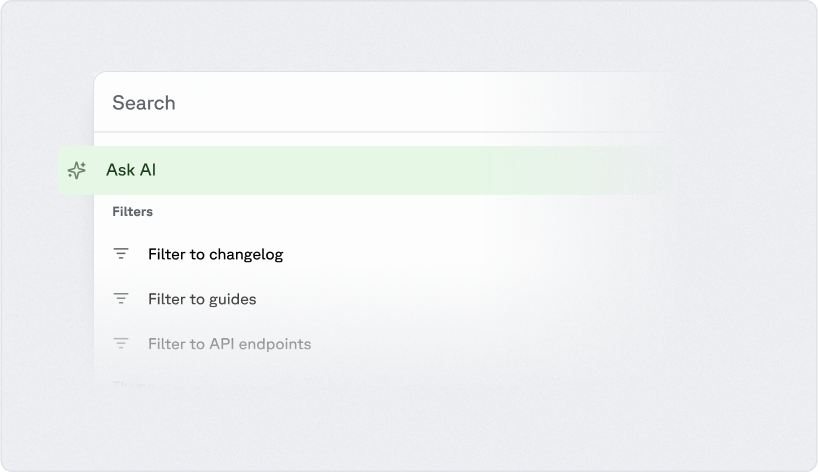The height and width of the screenshot is (472, 818).
Task: Choose Filter to changelog
Action: [215, 254]
